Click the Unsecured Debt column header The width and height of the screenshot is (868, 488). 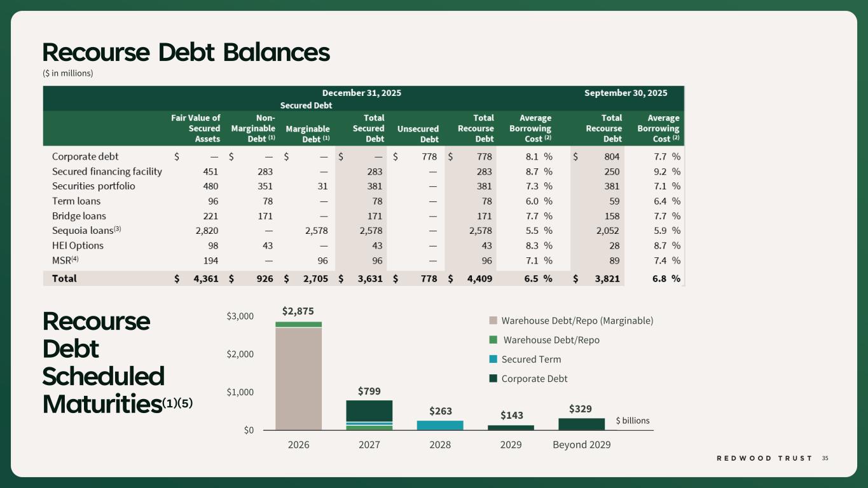(x=418, y=133)
